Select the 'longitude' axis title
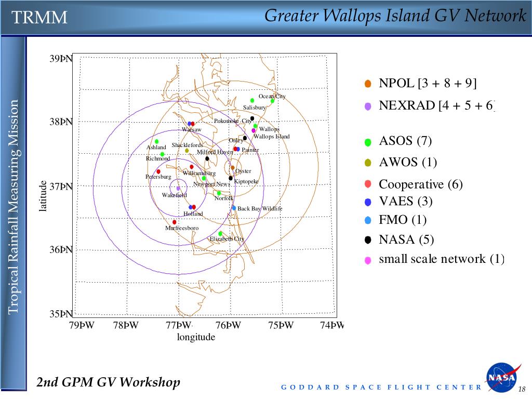 tap(196, 337)
